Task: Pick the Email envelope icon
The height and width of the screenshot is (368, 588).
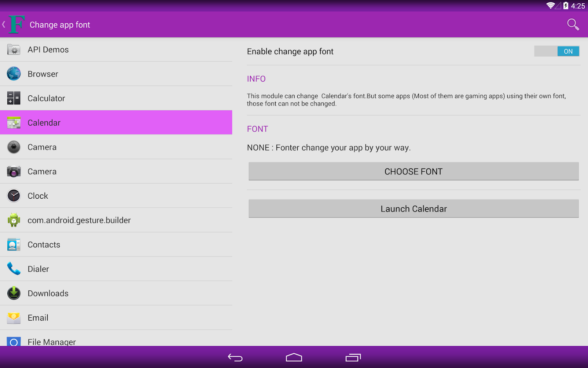Action: tap(14, 318)
